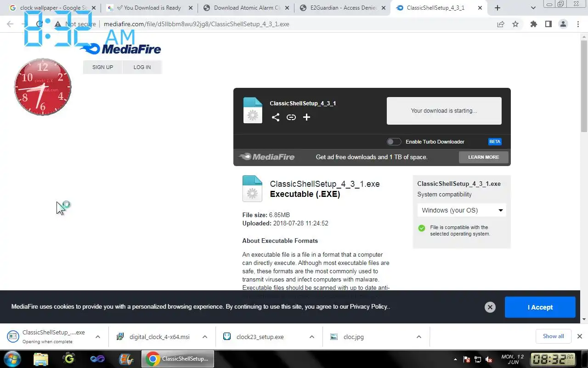This screenshot has height=368, width=588.
Task: Click the ClassicShellSetup download item in shelf
Action: [x=47, y=337]
